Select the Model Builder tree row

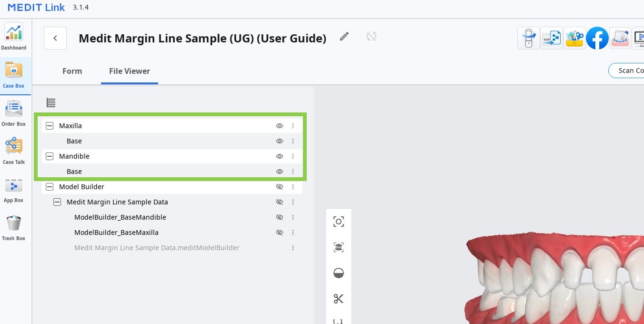click(172, 187)
